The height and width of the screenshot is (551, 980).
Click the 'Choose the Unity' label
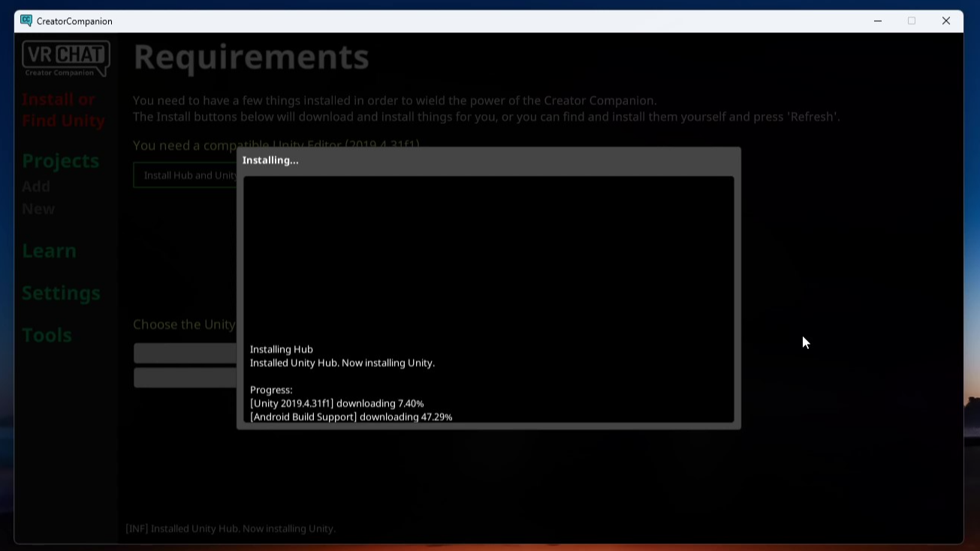[185, 324]
